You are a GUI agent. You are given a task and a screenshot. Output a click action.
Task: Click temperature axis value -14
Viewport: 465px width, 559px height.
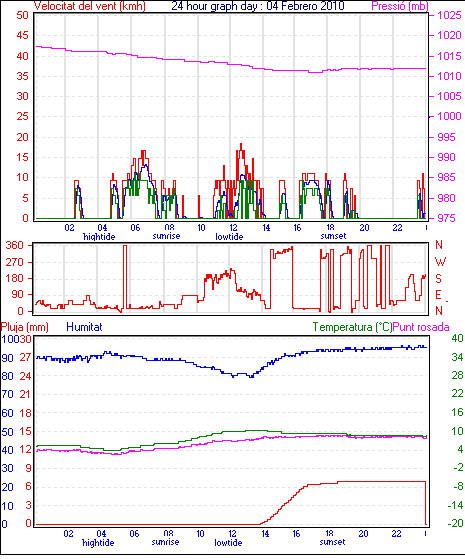tap(456, 505)
